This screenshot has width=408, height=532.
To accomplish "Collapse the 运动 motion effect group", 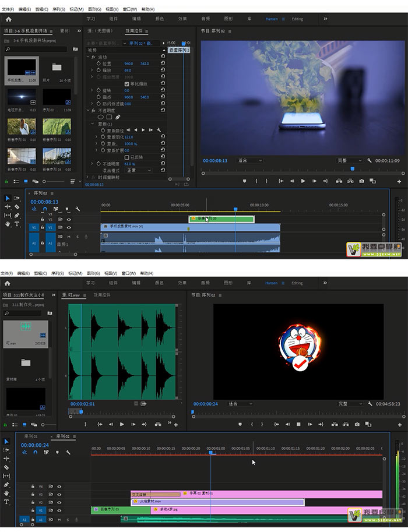I will tap(88, 57).
